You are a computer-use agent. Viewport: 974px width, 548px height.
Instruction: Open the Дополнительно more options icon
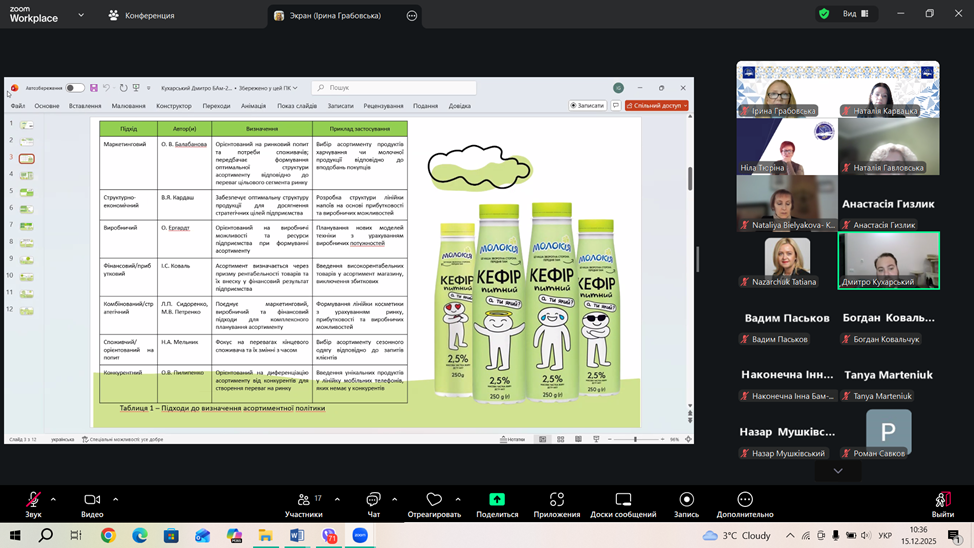coord(745,500)
